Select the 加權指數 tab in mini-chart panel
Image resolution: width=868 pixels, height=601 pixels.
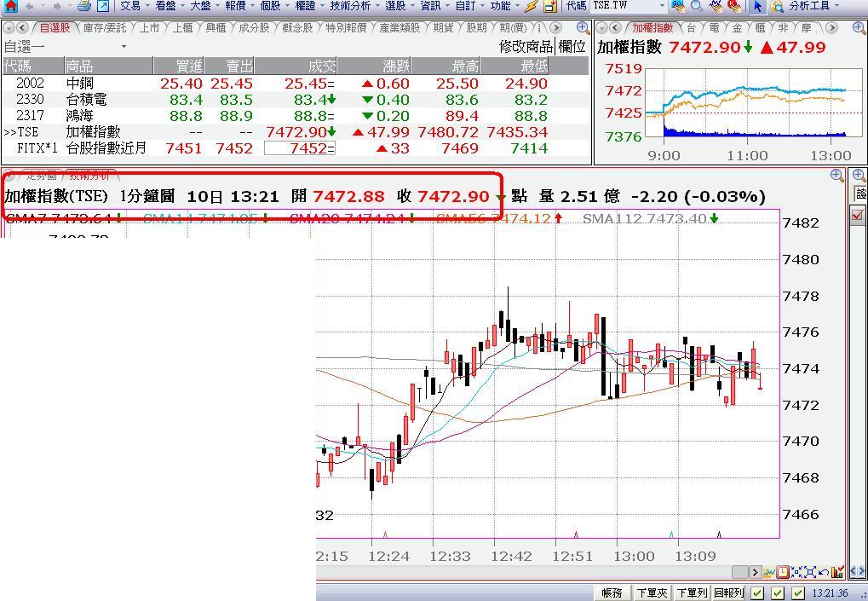(x=652, y=27)
